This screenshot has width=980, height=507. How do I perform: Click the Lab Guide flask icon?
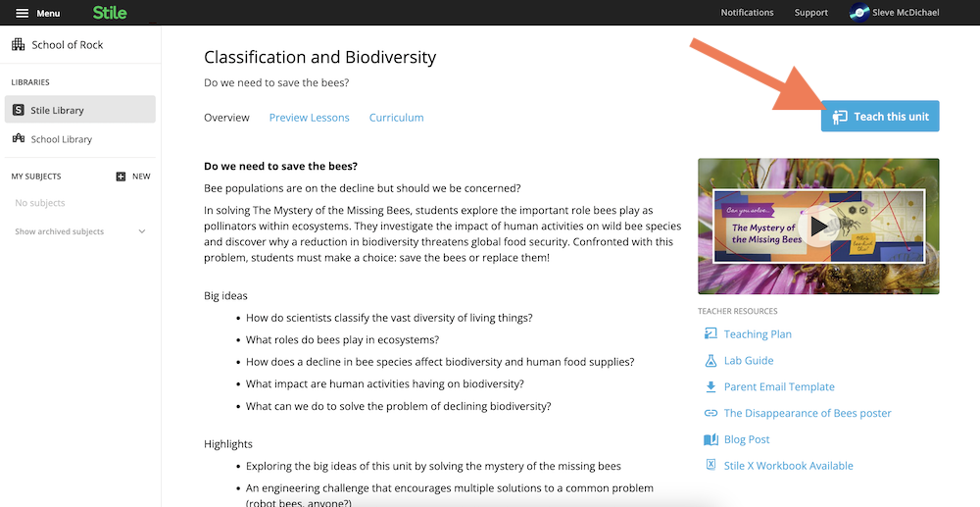click(x=711, y=361)
